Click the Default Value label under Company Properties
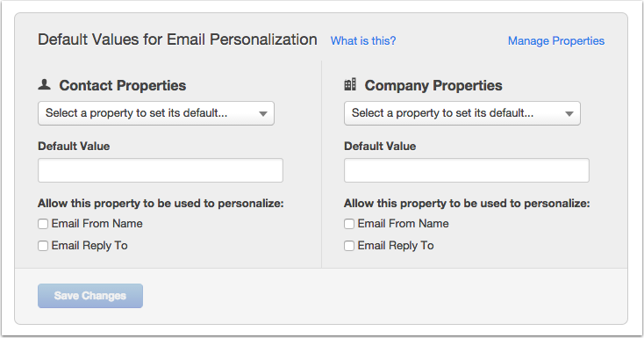This screenshot has height=338, width=644. (x=380, y=146)
